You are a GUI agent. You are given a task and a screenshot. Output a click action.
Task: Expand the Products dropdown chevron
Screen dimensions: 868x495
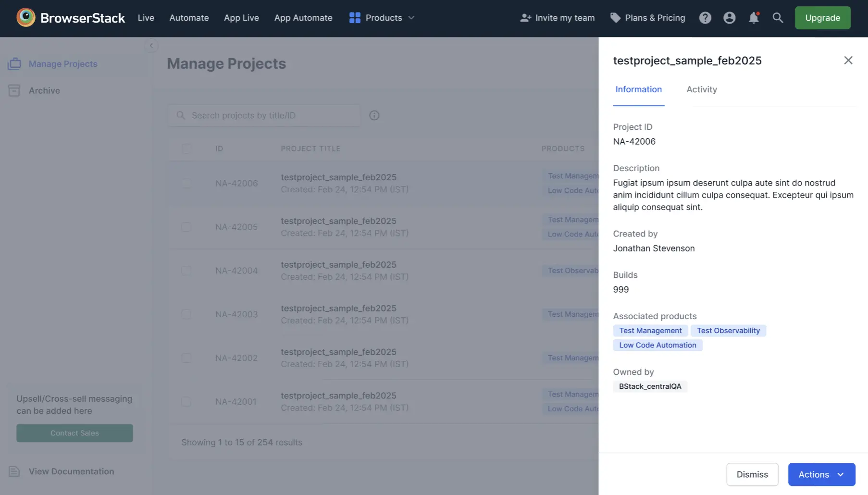(411, 18)
